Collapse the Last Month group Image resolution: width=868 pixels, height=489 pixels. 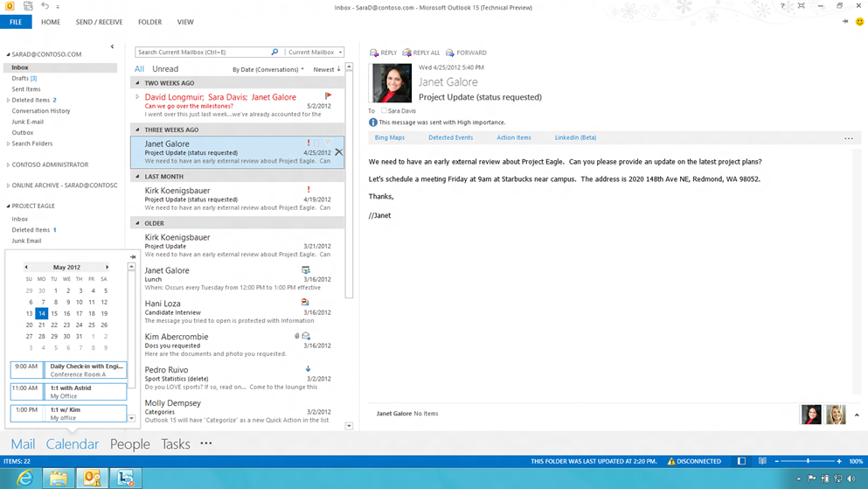tap(137, 176)
